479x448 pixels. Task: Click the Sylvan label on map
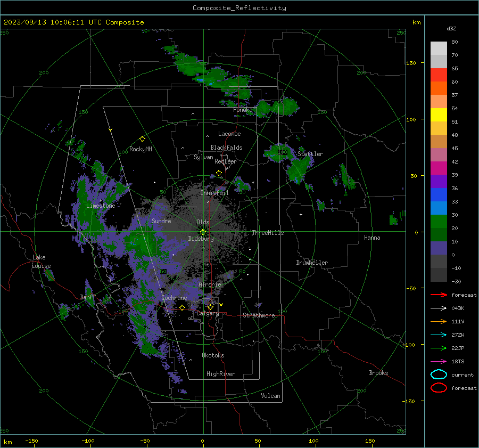(203, 157)
